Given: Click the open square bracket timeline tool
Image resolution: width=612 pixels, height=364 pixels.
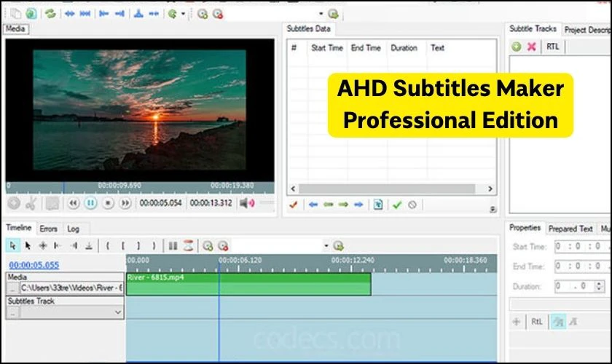Looking at the screenshot, I should 123,246.
